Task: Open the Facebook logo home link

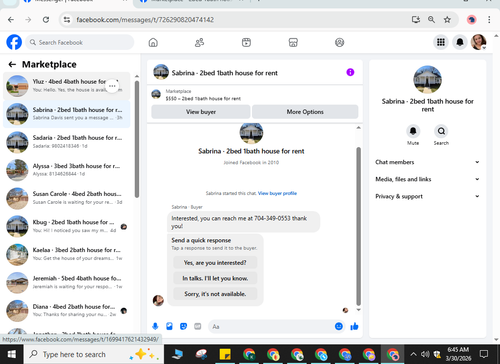Action: pyautogui.click(x=14, y=42)
